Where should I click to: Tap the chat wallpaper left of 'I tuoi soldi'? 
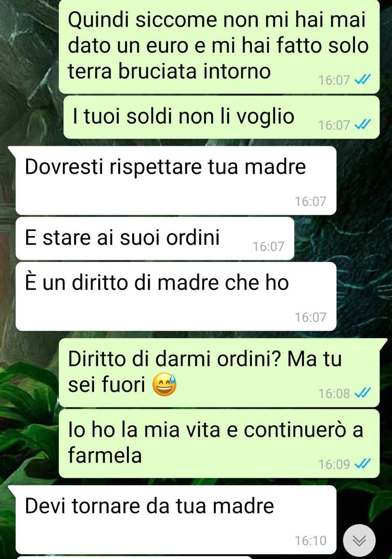coord(31,117)
